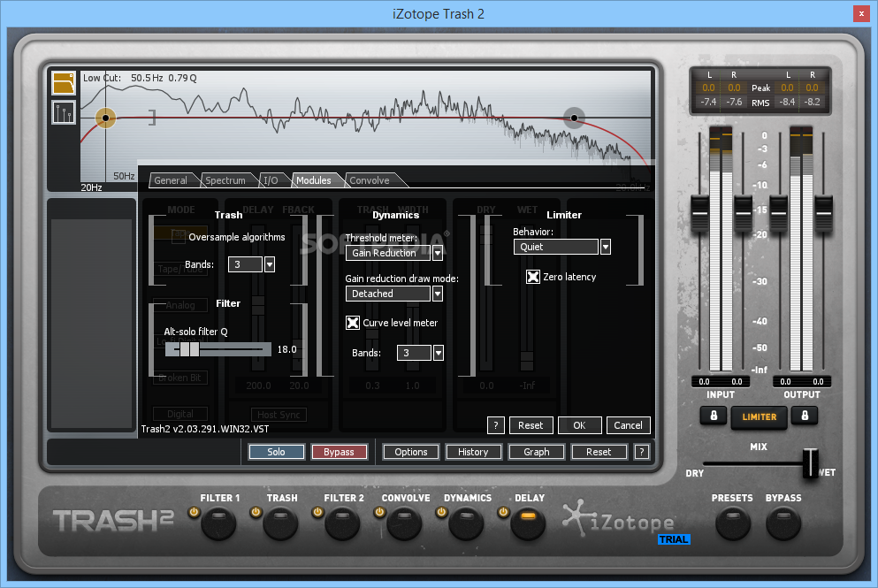
Task: Click the Trash Bands value field showing 3
Action: 245,264
